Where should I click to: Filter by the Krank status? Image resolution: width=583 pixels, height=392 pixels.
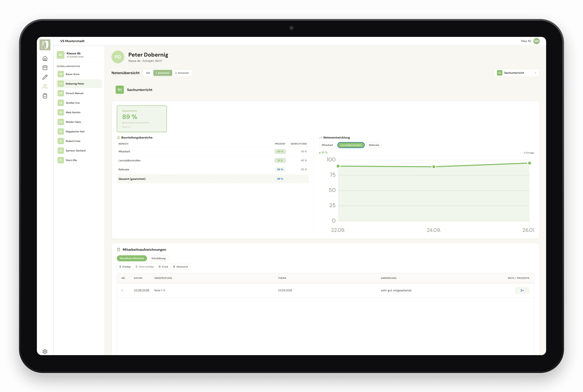tap(163, 267)
